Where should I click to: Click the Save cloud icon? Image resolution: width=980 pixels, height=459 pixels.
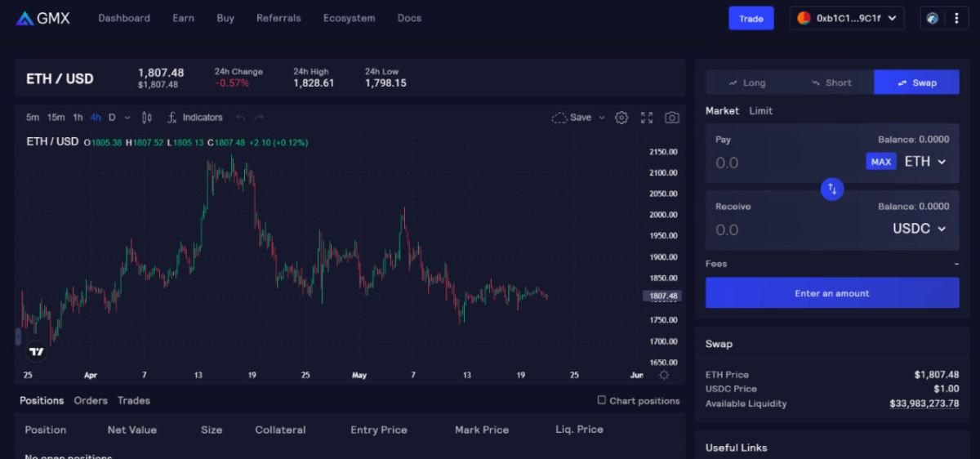pos(559,118)
